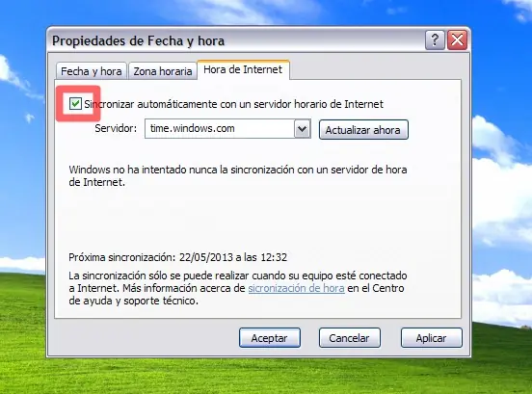Dismiss changes with the Cancelar button
532x394 pixels.
coord(349,338)
